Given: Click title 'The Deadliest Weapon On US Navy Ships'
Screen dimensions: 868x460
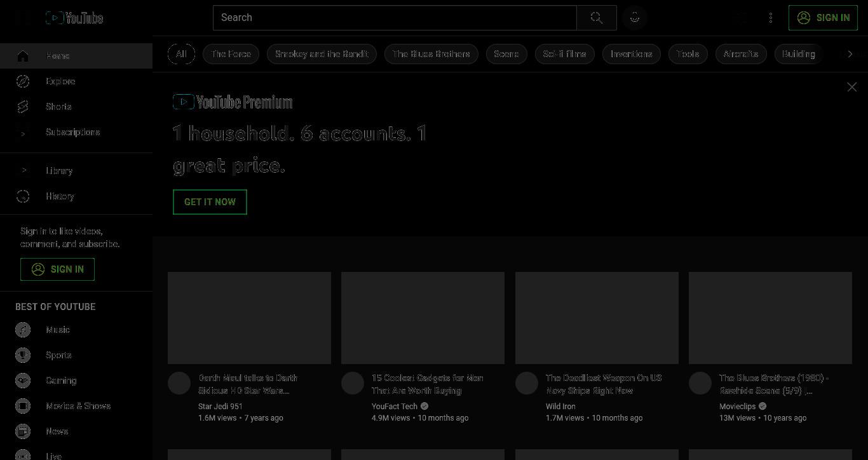Looking at the screenshot, I should [604, 384].
